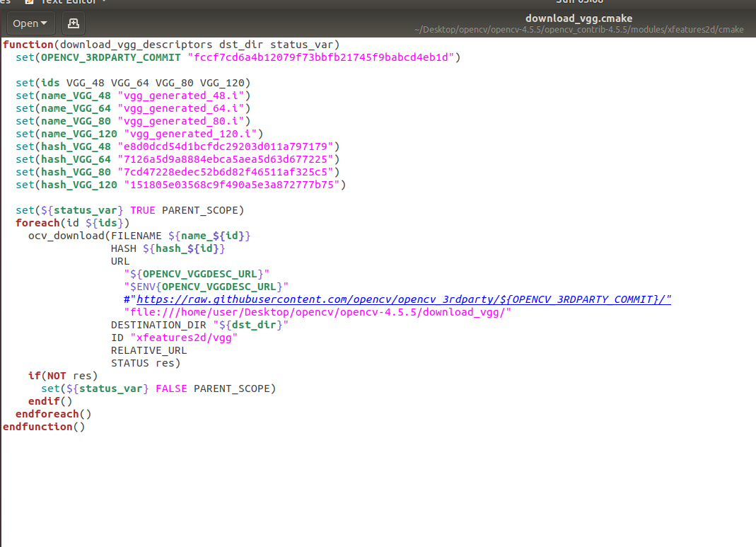The image size is (756, 547).
Task: Click the FALSE PARENT_SCOPE line
Action: (x=158, y=388)
